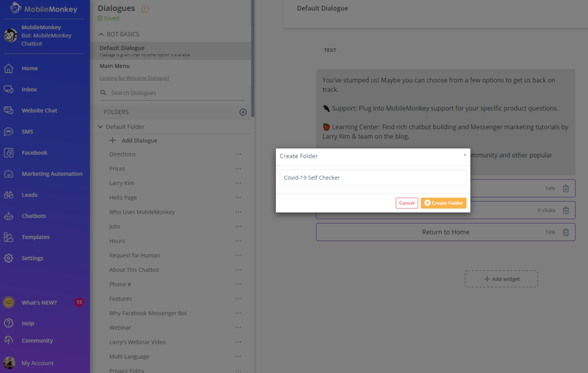This screenshot has height=373, width=588.
Task: Open the Leads section
Action: pos(29,194)
